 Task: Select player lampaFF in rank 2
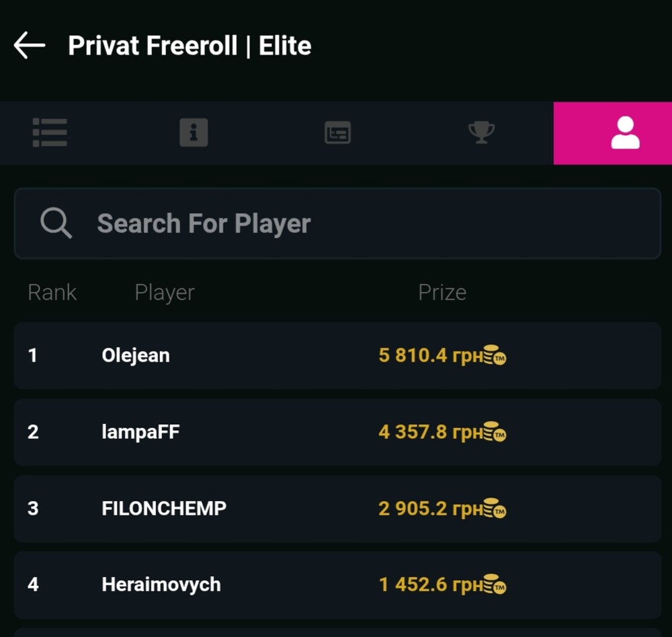140,431
